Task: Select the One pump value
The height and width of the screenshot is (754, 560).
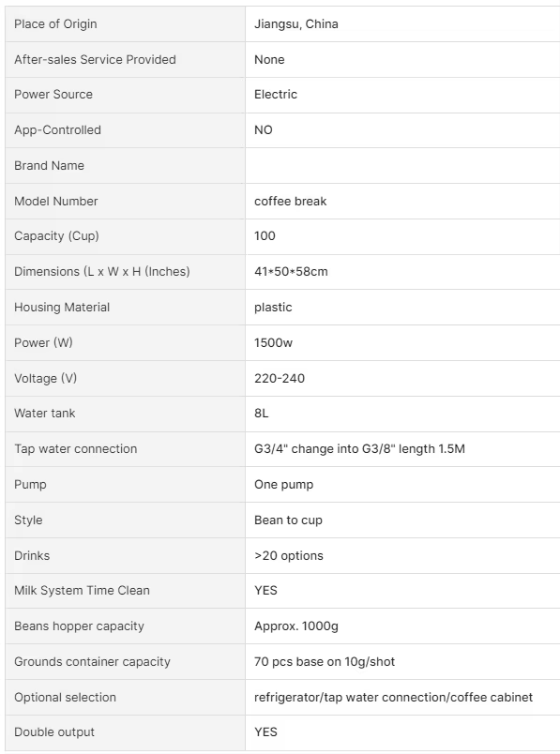Action: point(283,485)
